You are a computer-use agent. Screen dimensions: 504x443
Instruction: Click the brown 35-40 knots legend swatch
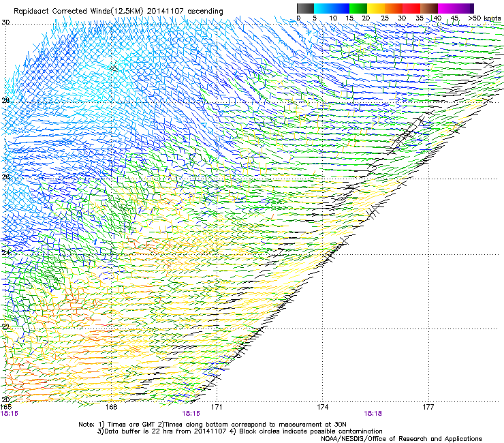coord(429,8)
